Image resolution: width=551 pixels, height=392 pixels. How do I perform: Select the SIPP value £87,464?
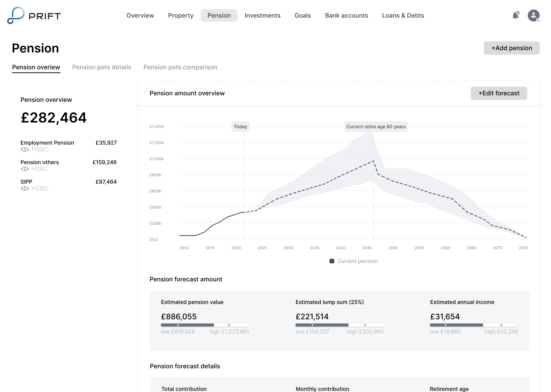pyautogui.click(x=106, y=182)
